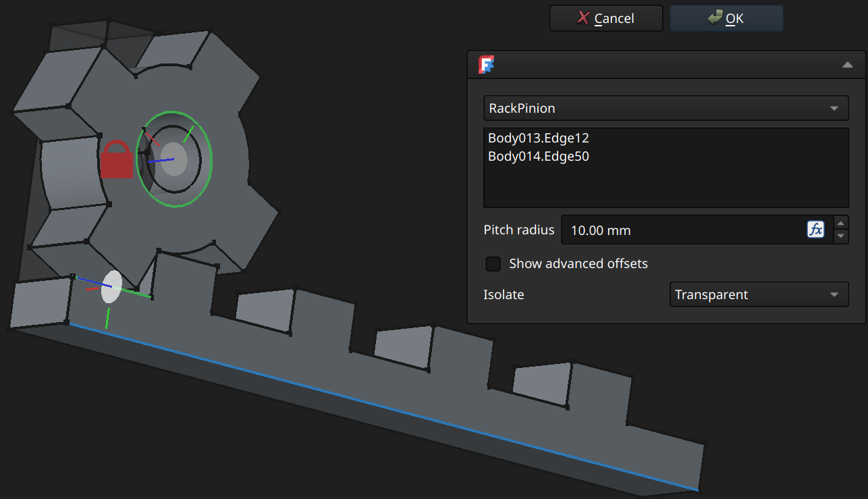Select Body013.Edge12 in the reference list
The width and height of the screenshot is (868, 499).
coord(539,138)
